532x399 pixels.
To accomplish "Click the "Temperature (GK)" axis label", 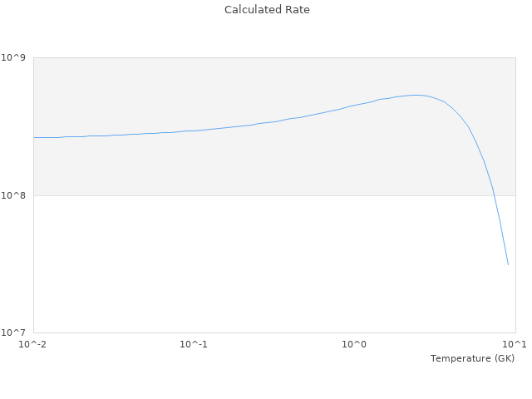I will [x=472, y=358].
